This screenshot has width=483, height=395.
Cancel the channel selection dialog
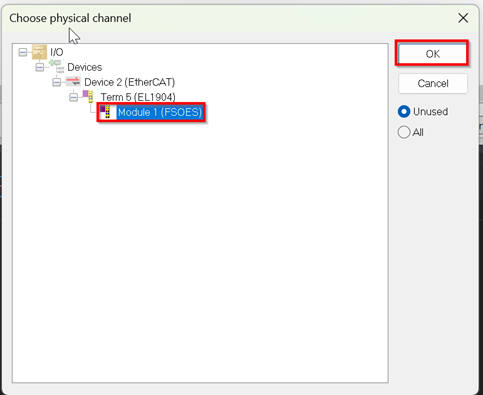433,83
